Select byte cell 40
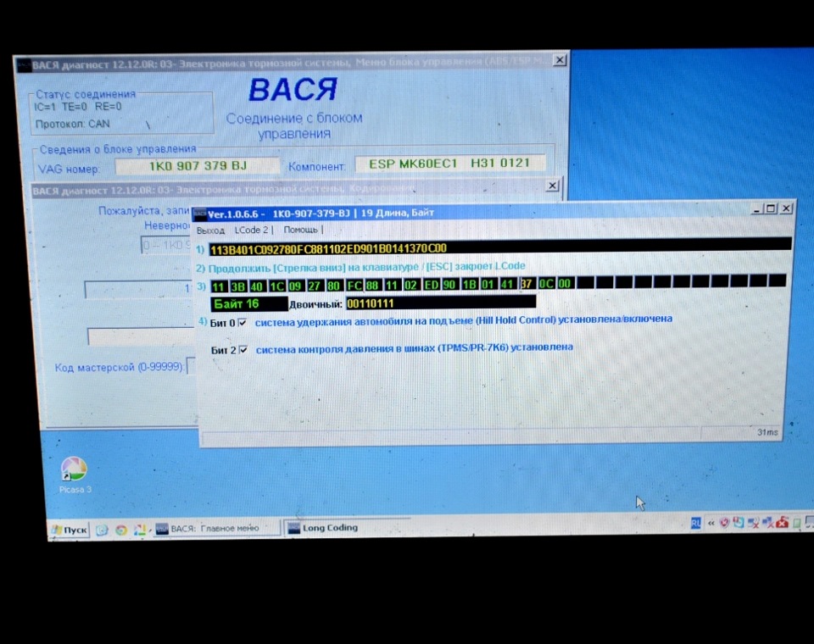The image size is (814, 644). (x=256, y=286)
